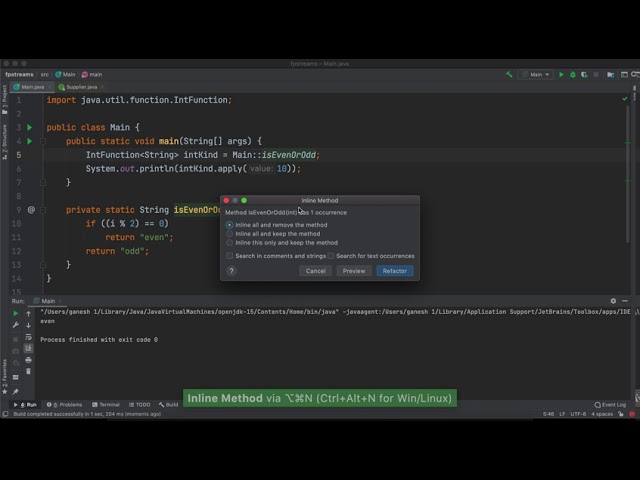
Task: Click the @ gutter icon on line 9
Action: click(31, 210)
